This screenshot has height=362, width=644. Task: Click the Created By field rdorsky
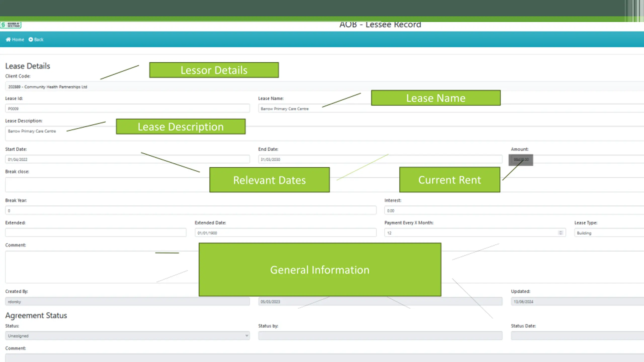[128, 301]
